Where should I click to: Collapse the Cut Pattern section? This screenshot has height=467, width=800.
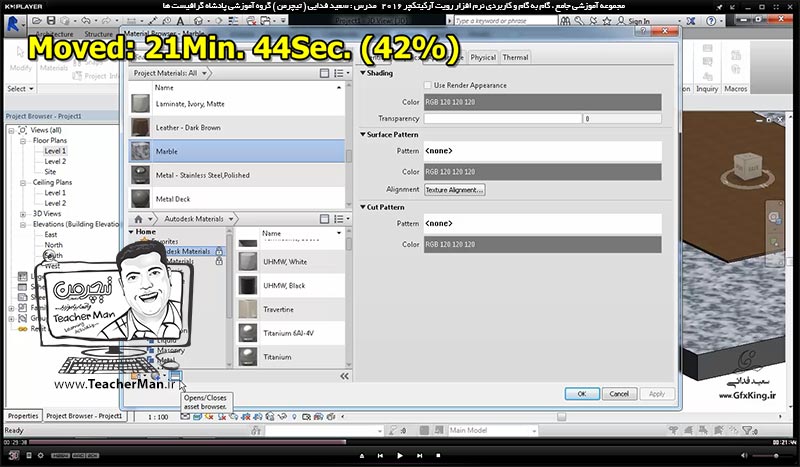click(x=363, y=207)
